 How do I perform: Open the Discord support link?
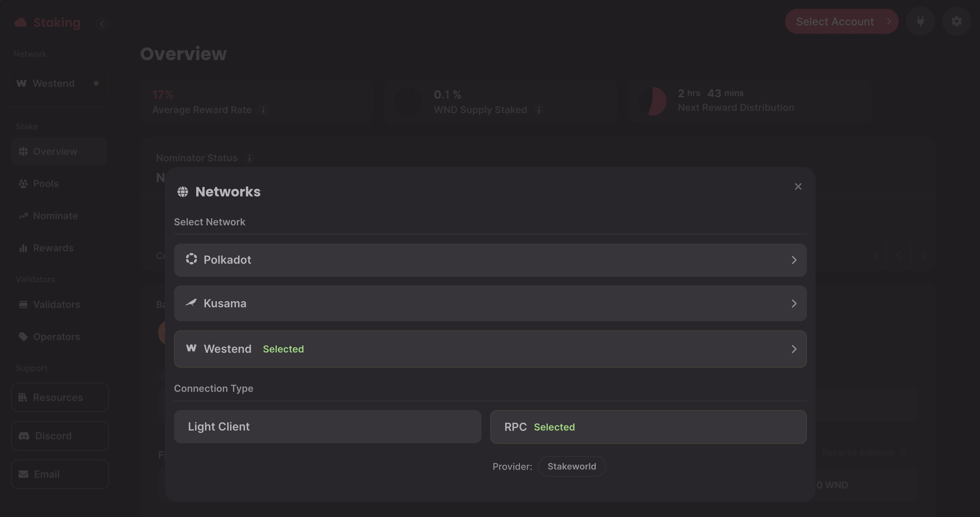(60, 436)
